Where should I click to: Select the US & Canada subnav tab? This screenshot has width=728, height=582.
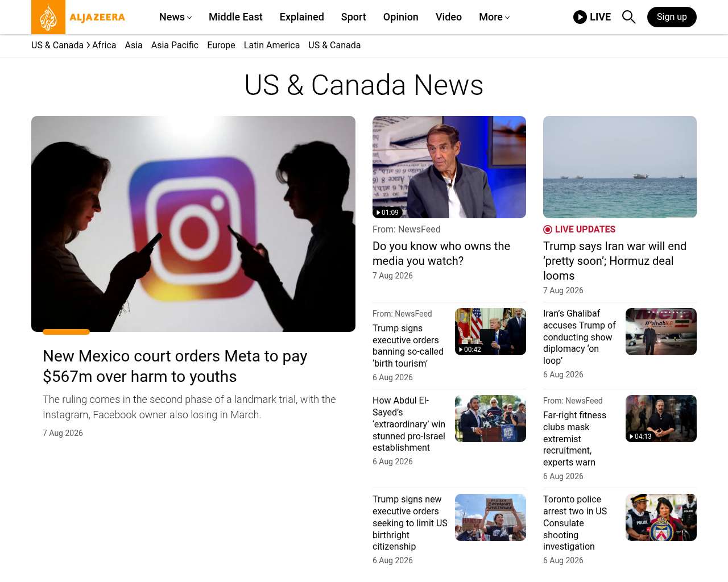[334, 45]
